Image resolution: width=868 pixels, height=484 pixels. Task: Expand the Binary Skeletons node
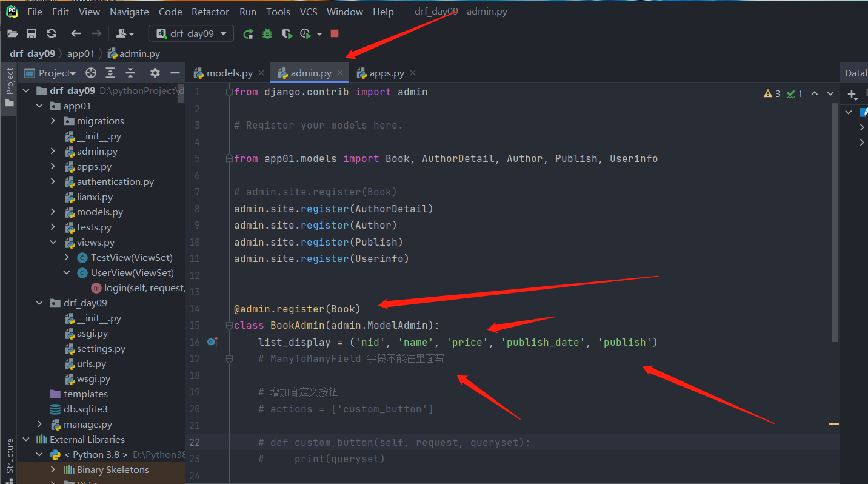tap(53, 470)
